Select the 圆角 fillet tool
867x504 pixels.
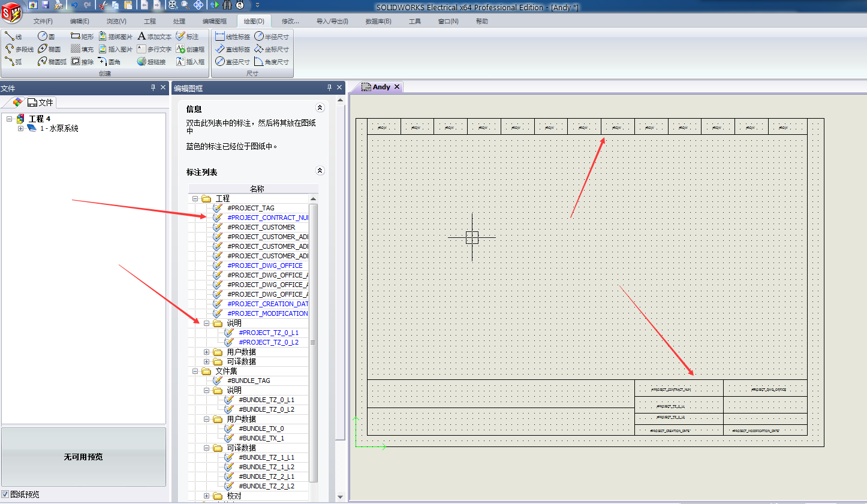click(x=109, y=62)
